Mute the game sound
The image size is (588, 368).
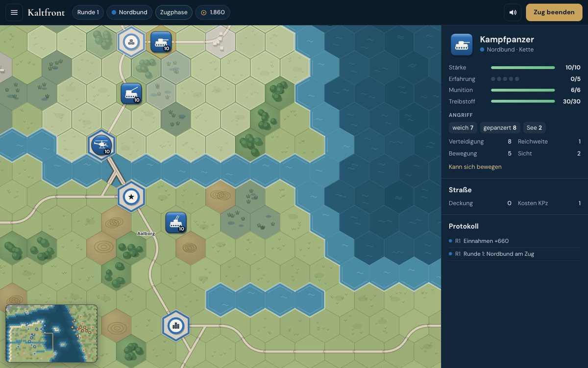pos(513,12)
